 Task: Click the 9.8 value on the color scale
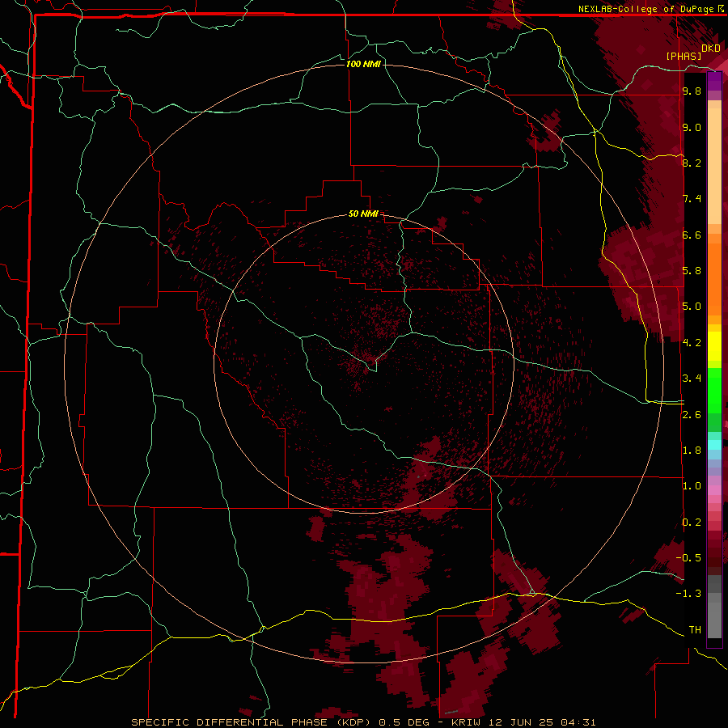coord(692,91)
